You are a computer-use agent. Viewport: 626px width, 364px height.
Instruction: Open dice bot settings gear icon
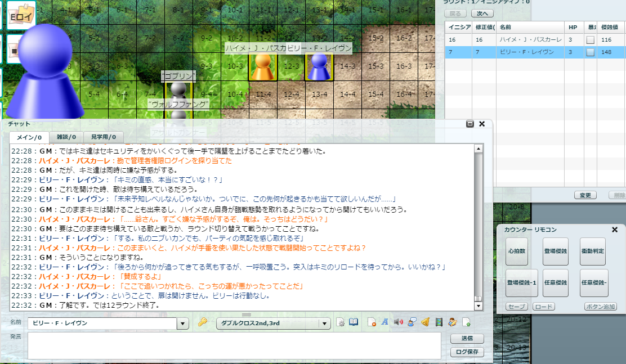(340, 323)
